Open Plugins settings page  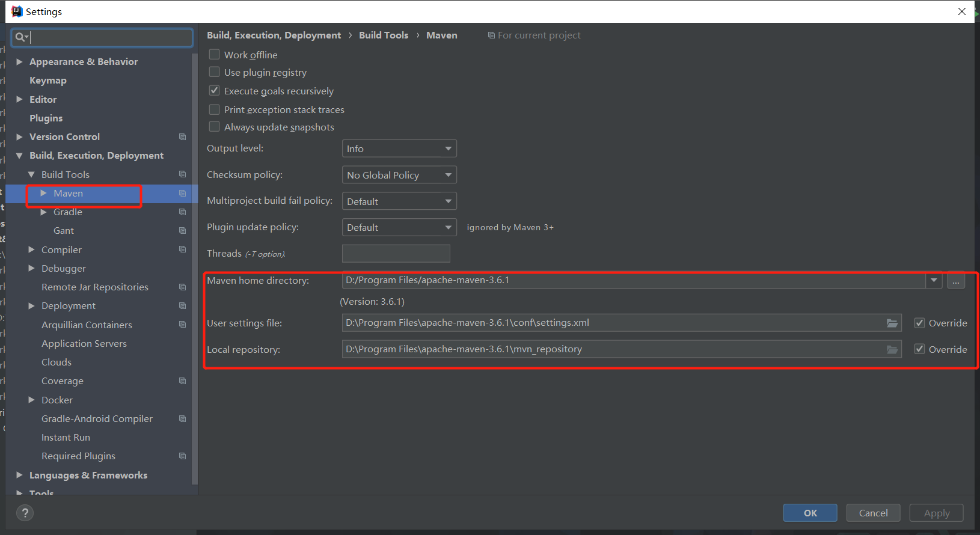[x=46, y=118]
